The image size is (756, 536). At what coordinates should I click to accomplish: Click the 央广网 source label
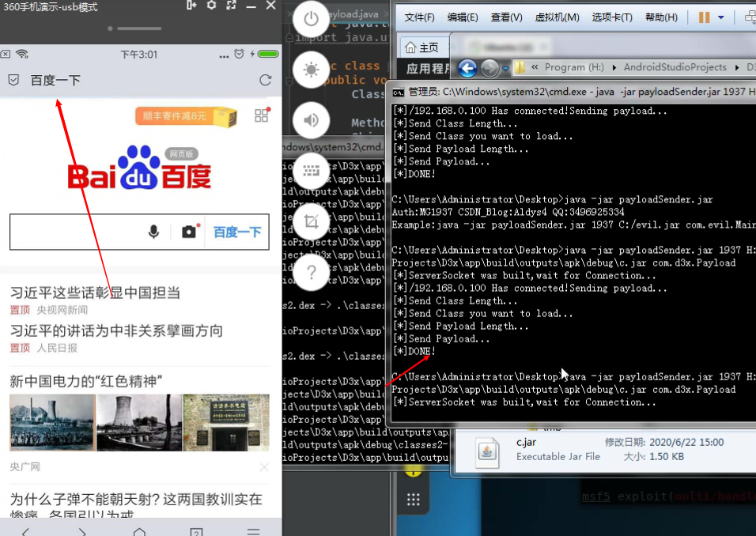25,466
